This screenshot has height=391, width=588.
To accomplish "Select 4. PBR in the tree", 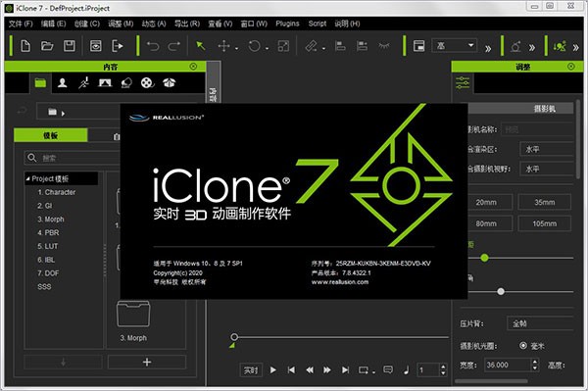I will pos(48,232).
